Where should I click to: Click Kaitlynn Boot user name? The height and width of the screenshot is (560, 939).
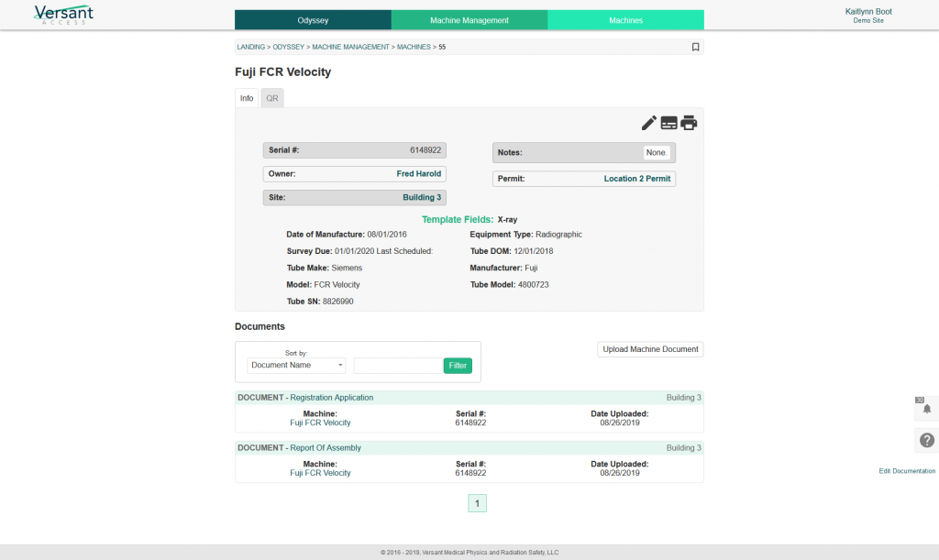(868, 11)
